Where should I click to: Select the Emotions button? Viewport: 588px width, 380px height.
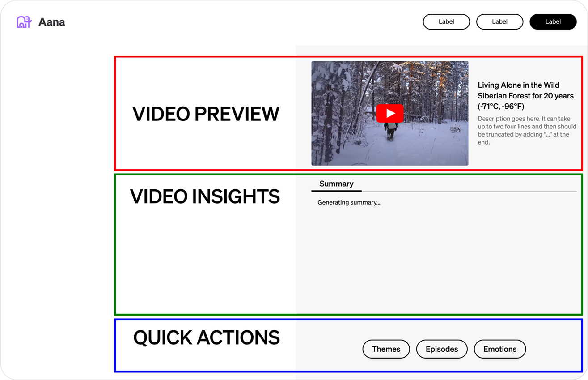tap(500, 349)
